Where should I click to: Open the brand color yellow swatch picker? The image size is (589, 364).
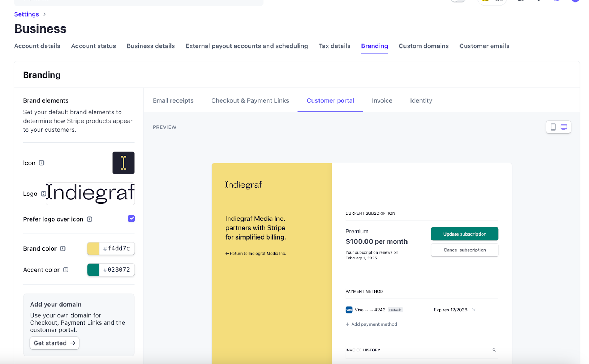tap(93, 249)
